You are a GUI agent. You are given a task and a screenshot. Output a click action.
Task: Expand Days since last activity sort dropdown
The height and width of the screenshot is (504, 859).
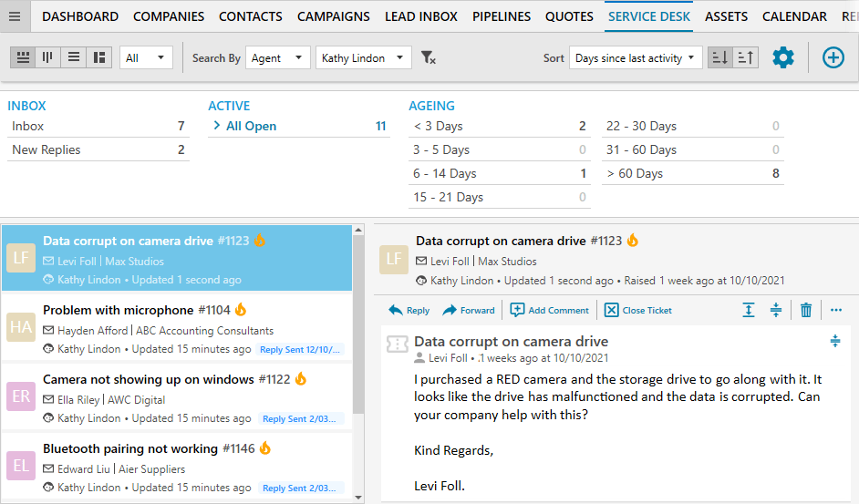(636, 57)
